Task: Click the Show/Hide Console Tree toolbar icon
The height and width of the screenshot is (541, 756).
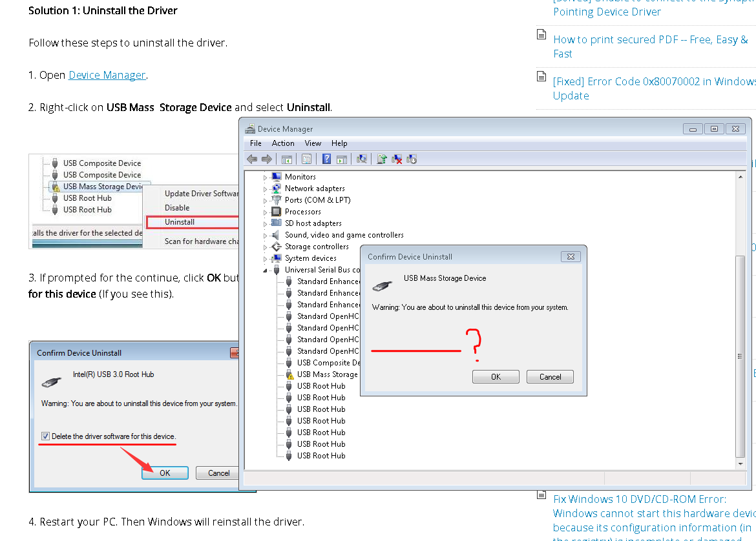Action: pos(287,159)
